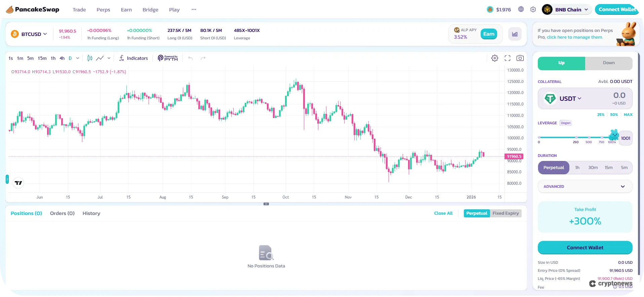Screen dimensions: 644x297
Task: Open the chart stats icon button
Action: pyautogui.click(x=515, y=34)
